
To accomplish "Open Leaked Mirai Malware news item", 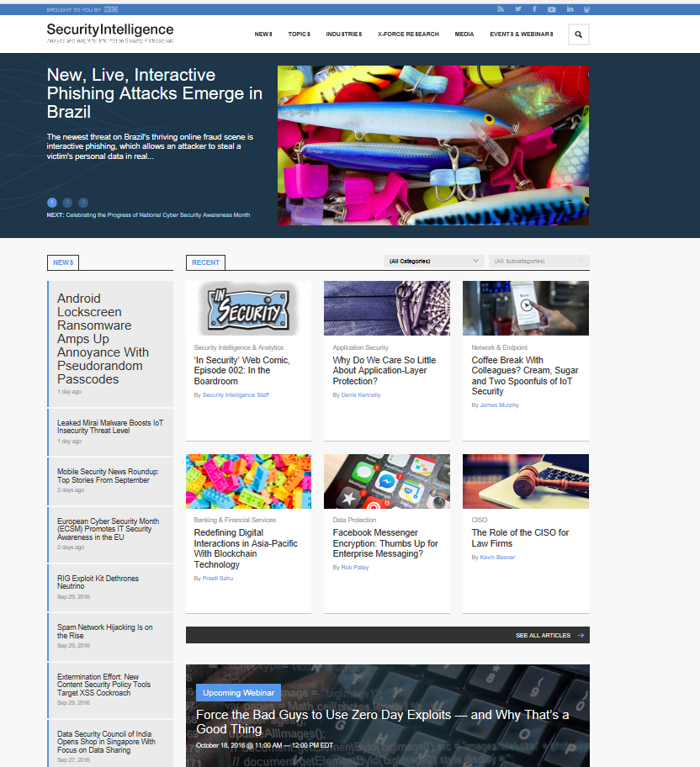I will 110,426.
